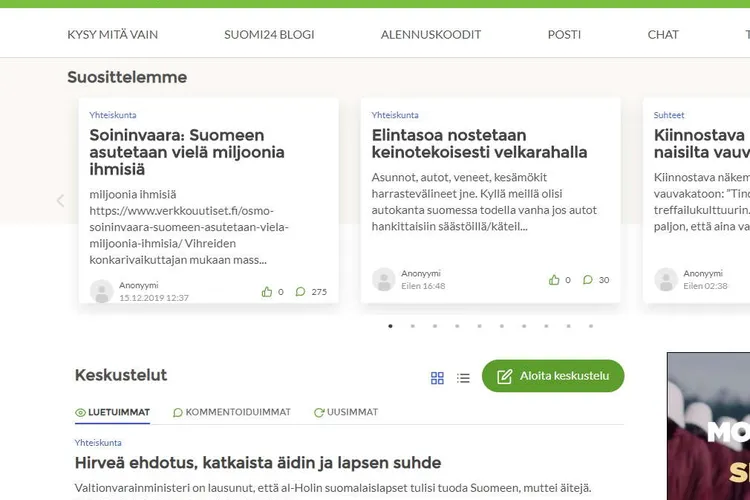Click Anonyymi avatar on Soininvaara card
Screen dimensions: 750x500
101,291
